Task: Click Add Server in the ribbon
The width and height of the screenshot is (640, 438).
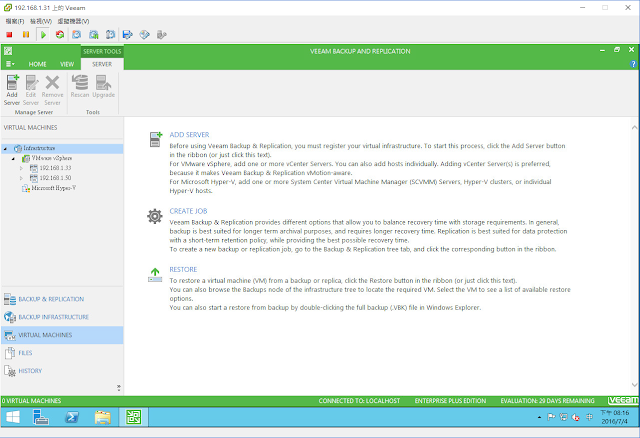Action: (12, 90)
